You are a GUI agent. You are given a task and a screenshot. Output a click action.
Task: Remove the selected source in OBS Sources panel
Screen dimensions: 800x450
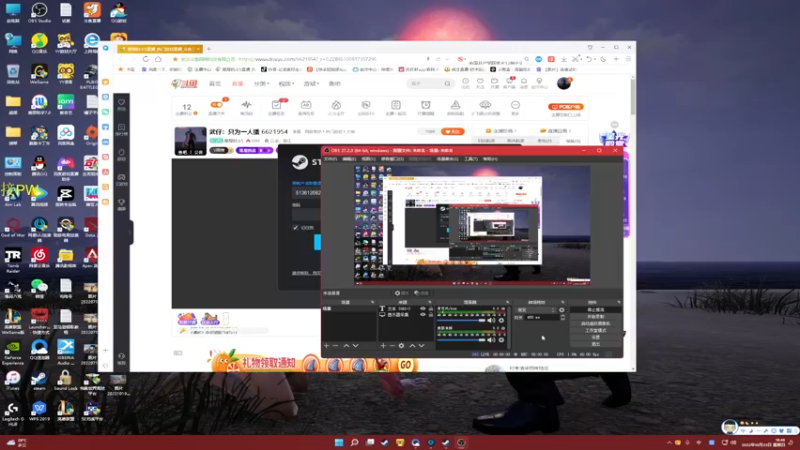[x=392, y=346]
